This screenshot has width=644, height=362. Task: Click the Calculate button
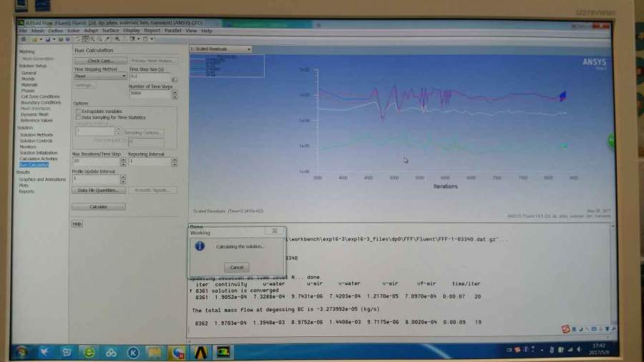[99, 207]
